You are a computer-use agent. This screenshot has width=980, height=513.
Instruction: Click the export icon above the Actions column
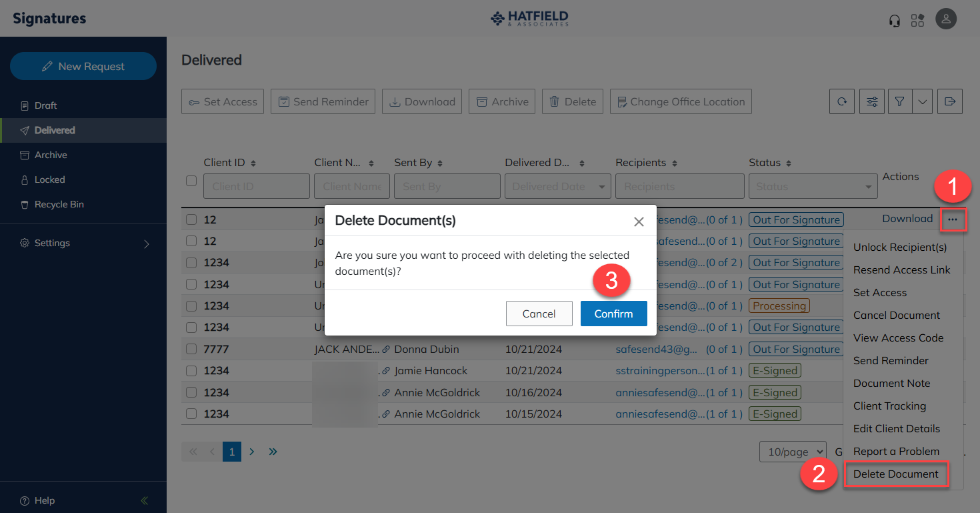tap(950, 101)
